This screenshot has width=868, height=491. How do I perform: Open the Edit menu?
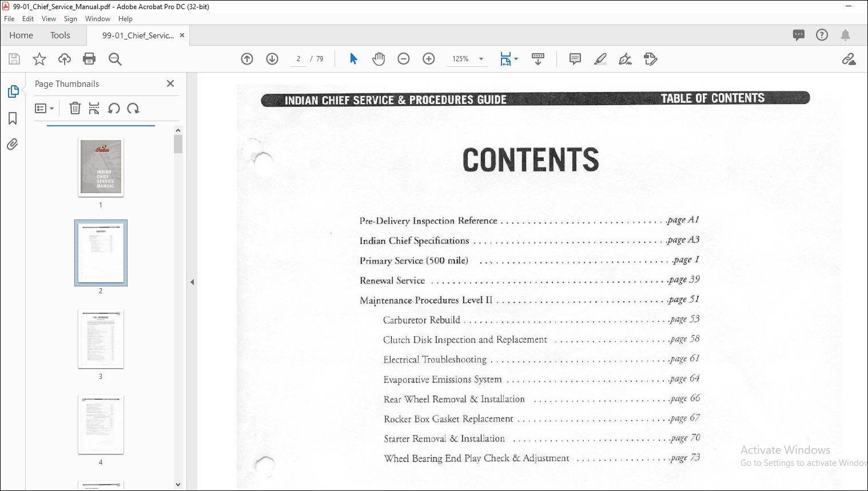click(x=28, y=19)
